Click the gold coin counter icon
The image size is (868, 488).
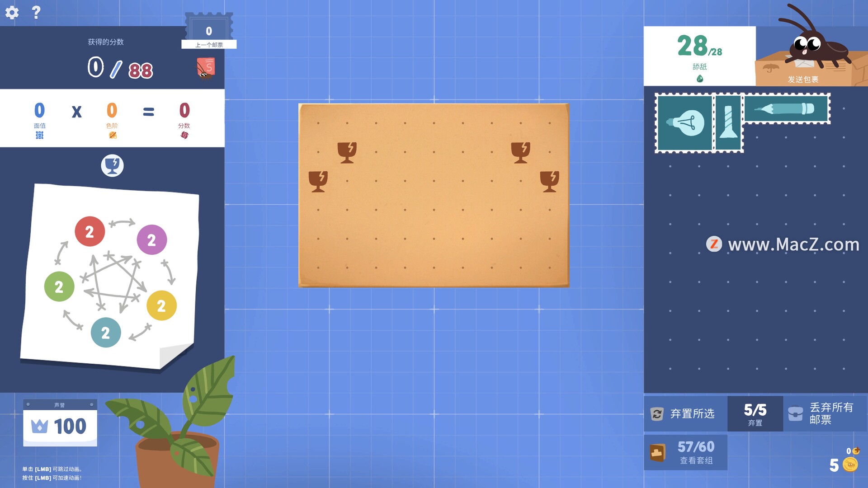[850, 465]
